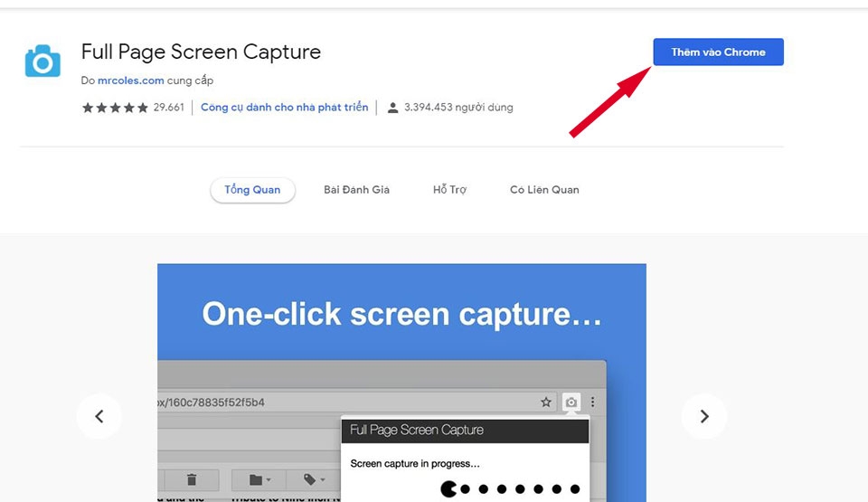Click the Thêm vào Chrome button
This screenshot has width=868, height=502.
[718, 52]
